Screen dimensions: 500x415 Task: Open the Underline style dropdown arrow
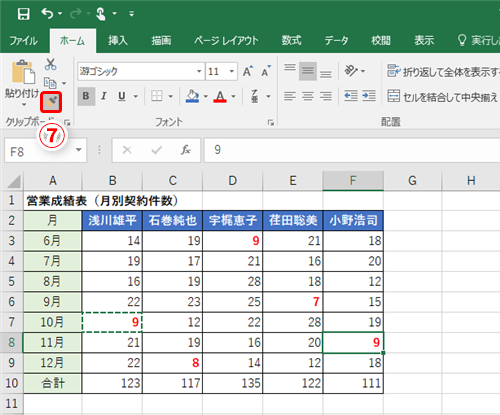[136, 97]
